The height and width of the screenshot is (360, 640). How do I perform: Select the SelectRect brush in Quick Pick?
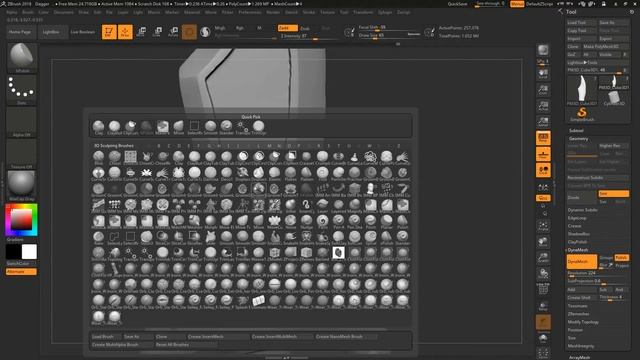coord(194,127)
